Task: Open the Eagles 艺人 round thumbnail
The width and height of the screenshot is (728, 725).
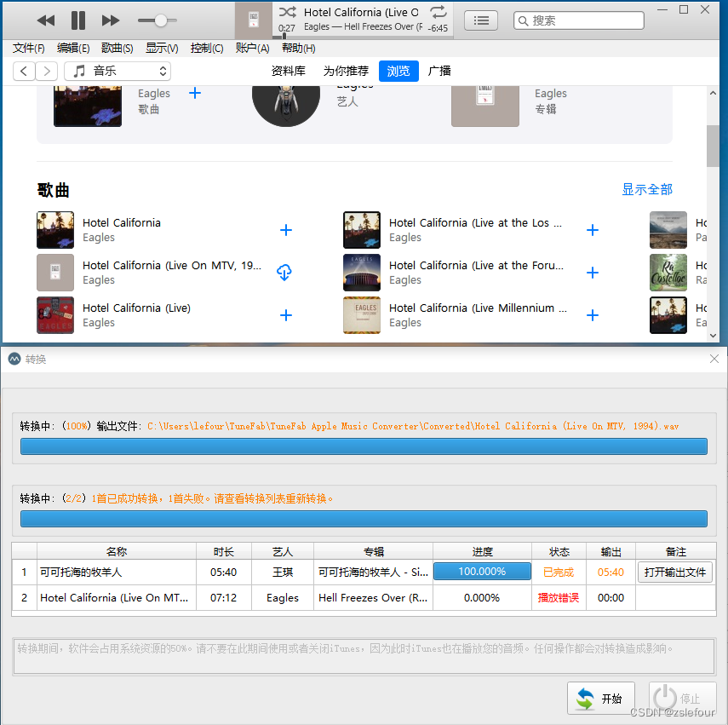Action: click(x=285, y=106)
